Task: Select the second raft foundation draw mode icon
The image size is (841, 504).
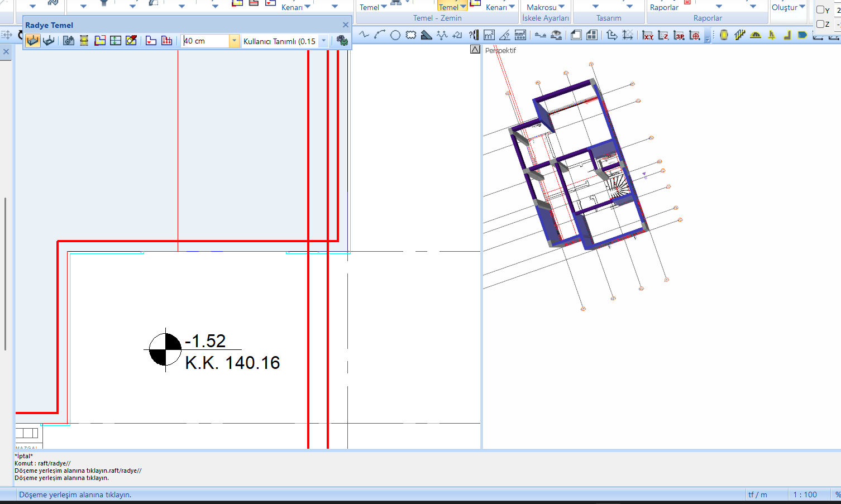Action: pos(49,41)
